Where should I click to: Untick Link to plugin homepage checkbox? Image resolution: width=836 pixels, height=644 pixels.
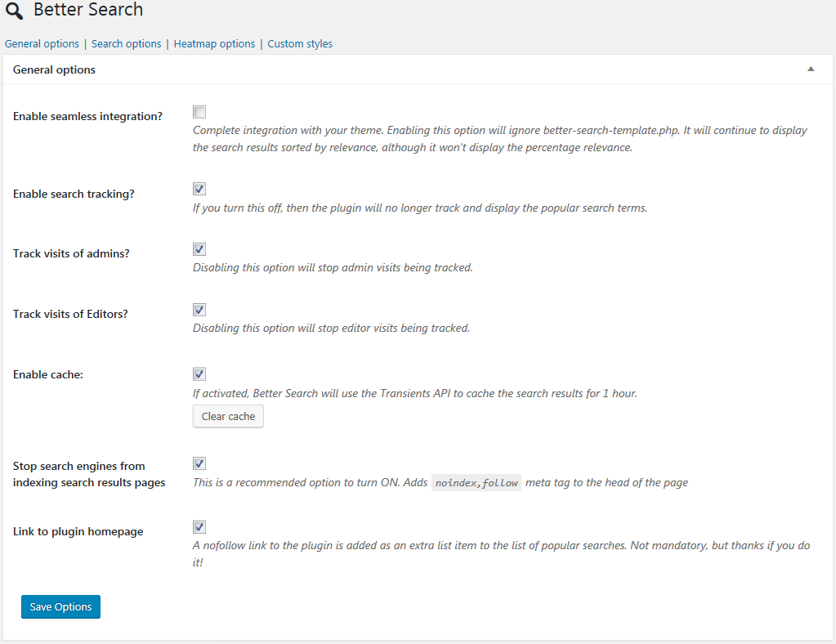(x=199, y=527)
